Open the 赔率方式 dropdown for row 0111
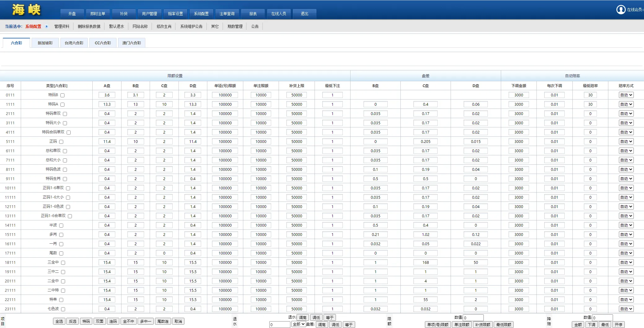This screenshot has height=328, width=644. 626,95
